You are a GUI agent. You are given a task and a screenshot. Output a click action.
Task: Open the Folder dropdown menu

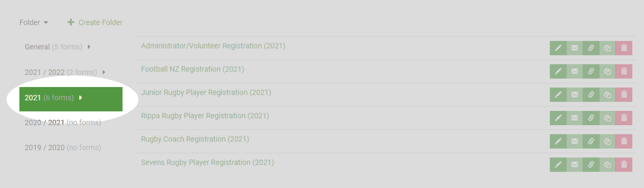tap(34, 23)
